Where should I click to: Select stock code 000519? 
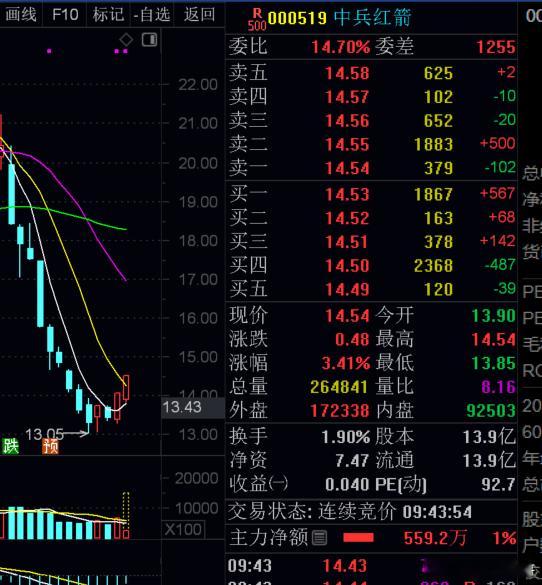(x=297, y=18)
